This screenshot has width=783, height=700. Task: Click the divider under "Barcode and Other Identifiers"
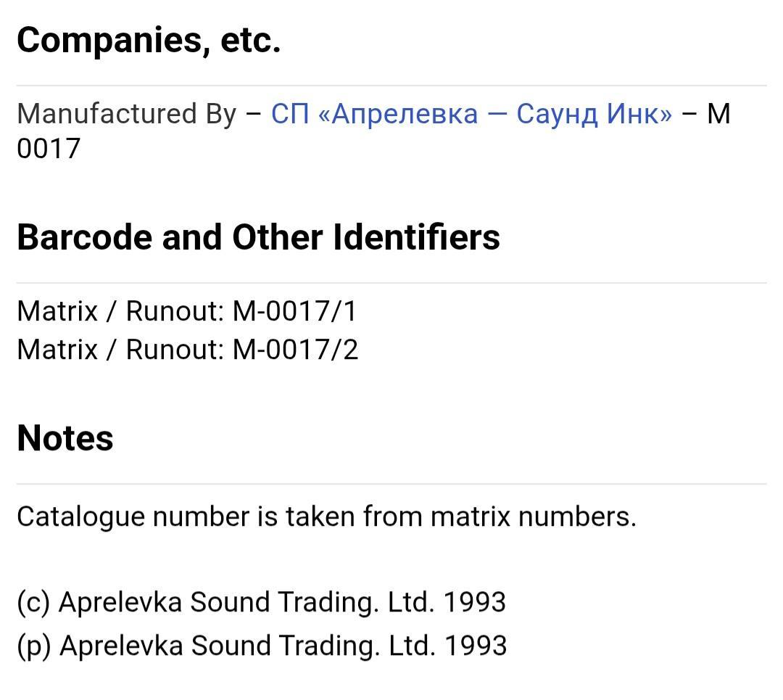coord(391,283)
